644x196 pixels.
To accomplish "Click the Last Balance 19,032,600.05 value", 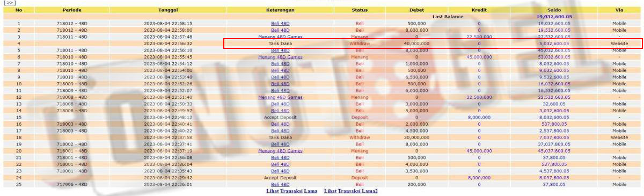I will click(554, 17).
